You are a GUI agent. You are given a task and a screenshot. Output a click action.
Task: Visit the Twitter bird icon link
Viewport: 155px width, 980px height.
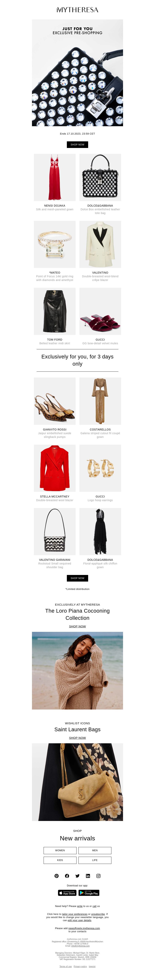(77, 876)
